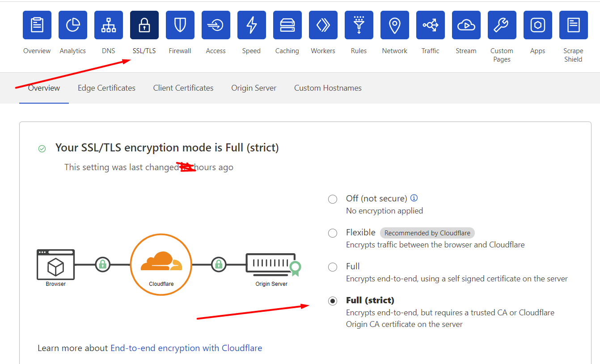Open the Scrape Shield document icon
The image size is (600, 364).
pos(574,25)
